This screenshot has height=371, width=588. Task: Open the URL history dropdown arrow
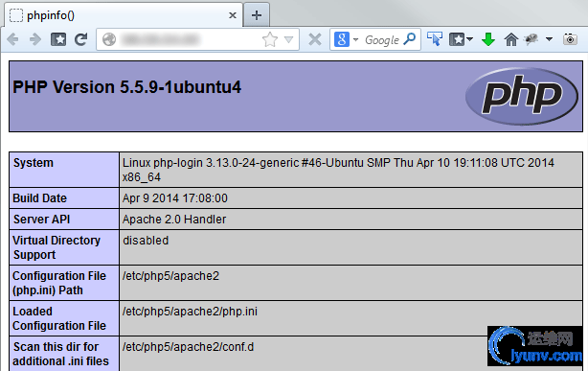288,39
